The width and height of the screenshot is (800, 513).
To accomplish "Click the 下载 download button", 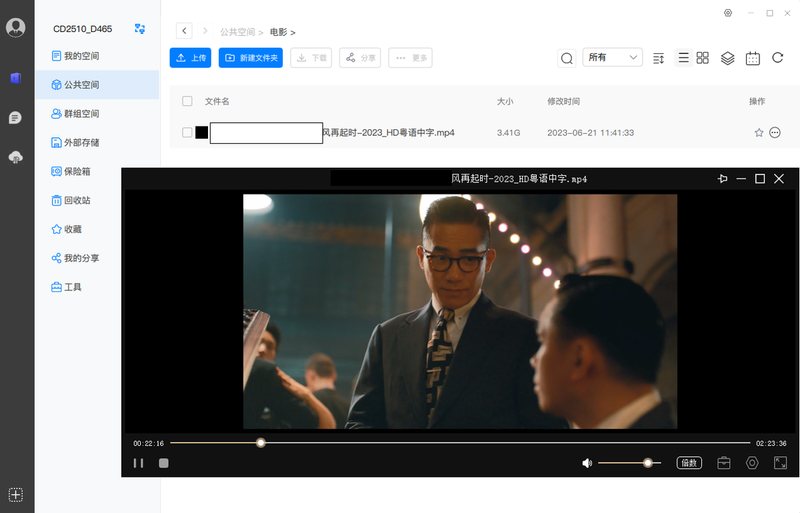I will [x=311, y=58].
